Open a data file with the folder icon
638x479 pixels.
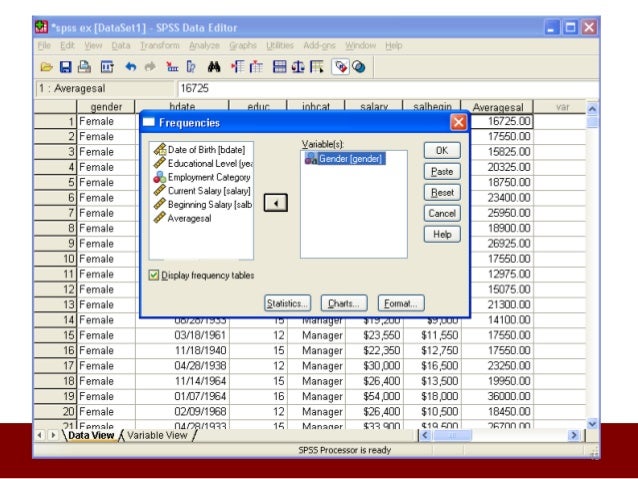click(x=46, y=67)
